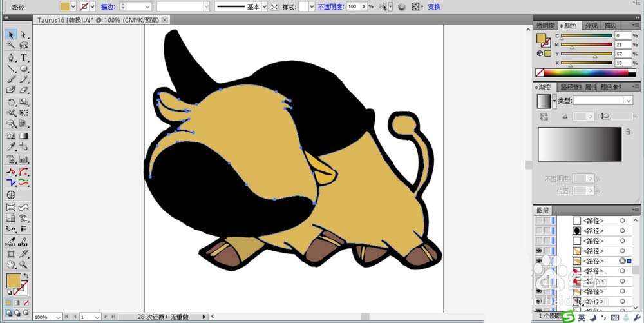Image resolution: width=644 pixels, height=323 pixels.
Task: Select the Gradient tool
Action: pyautogui.click(x=23, y=136)
